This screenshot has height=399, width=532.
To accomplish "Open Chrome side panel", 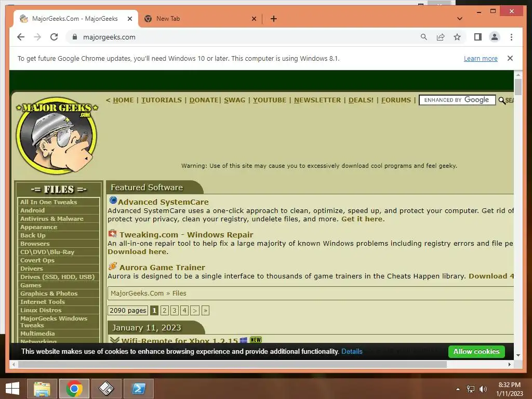I will [478, 37].
